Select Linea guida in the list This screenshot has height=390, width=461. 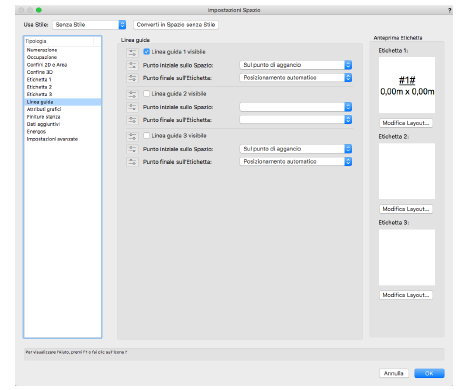62,102
